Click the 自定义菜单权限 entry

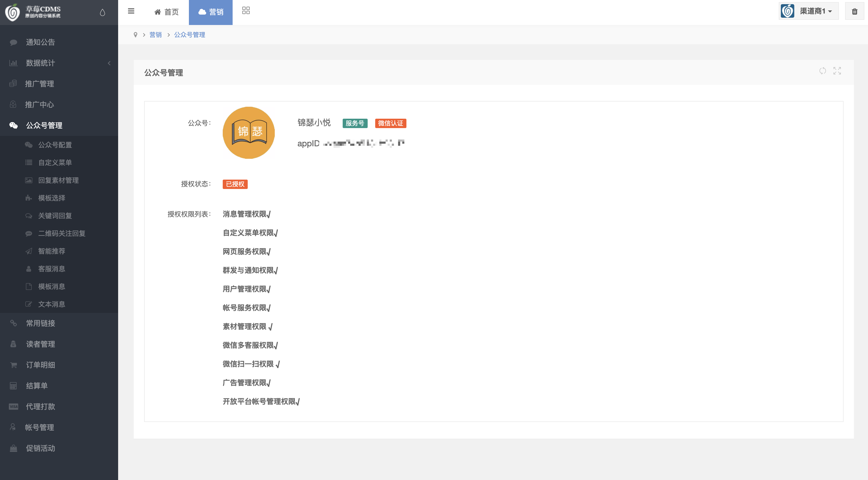tap(250, 233)
